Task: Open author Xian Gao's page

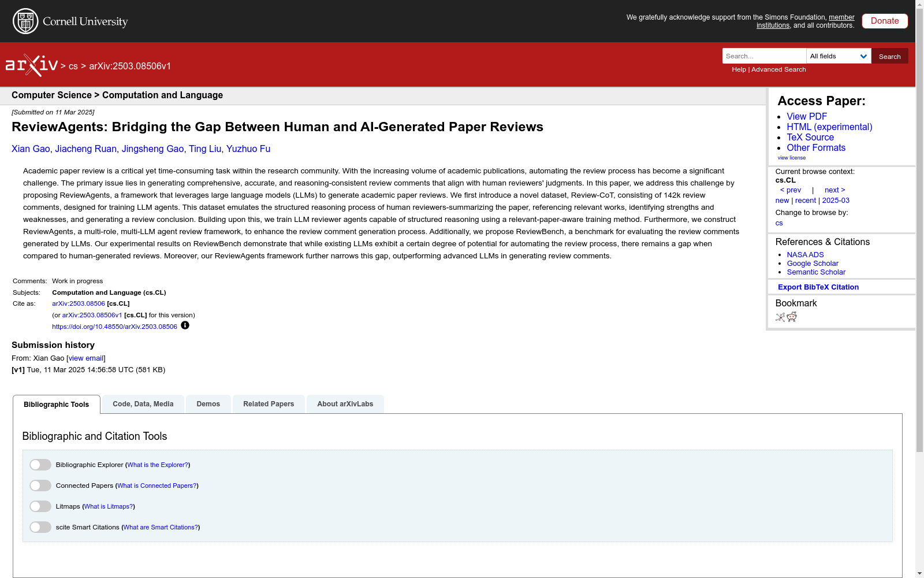Action: click(31, 149)
